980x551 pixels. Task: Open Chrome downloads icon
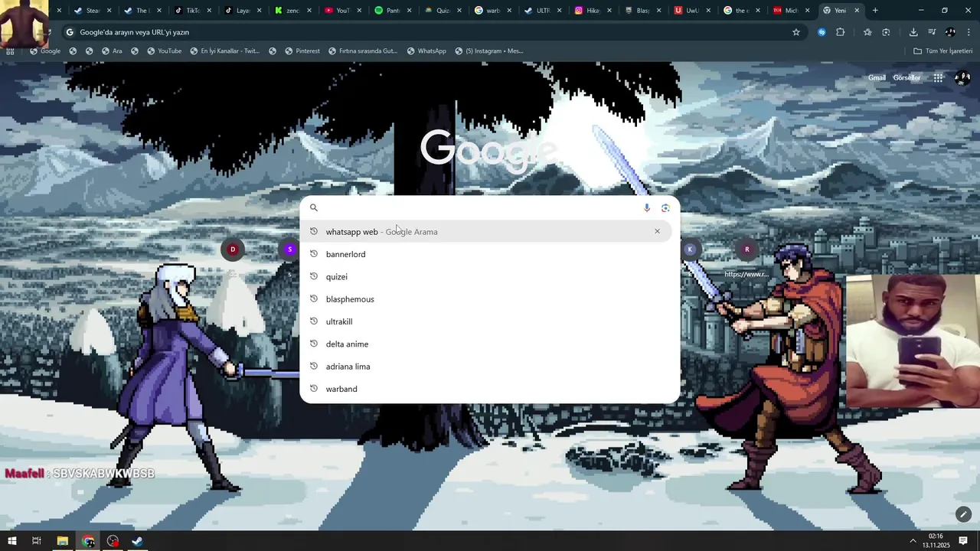(913, 32)
